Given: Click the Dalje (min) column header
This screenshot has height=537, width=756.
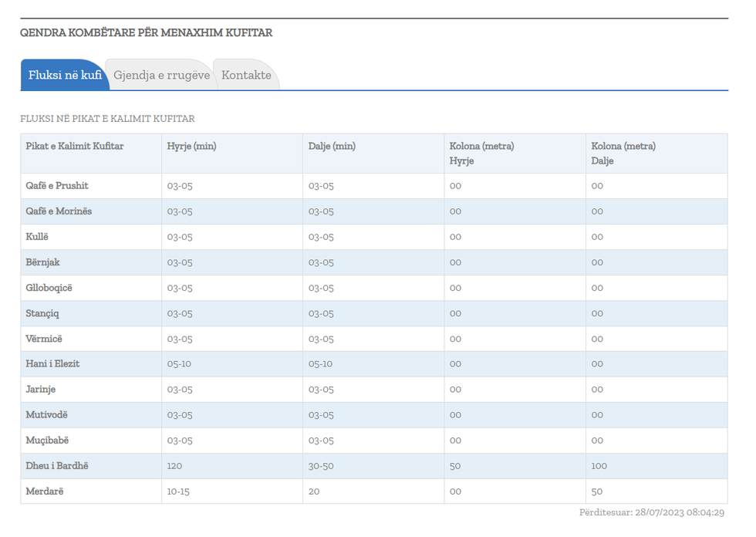Looking at the screenshot, I should click(x=332, y=146).
